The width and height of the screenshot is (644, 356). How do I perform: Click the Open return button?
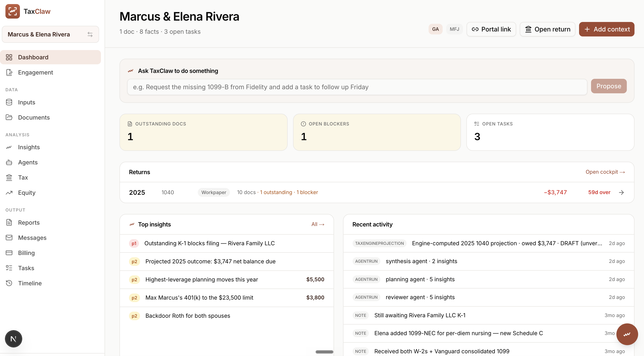point(547,29)
